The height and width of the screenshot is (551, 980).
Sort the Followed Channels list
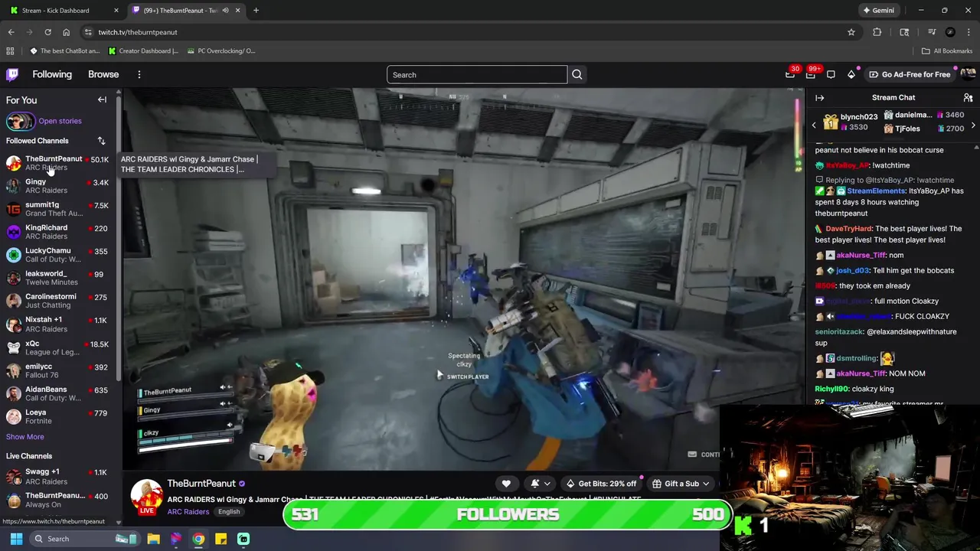tap(101, 141)
